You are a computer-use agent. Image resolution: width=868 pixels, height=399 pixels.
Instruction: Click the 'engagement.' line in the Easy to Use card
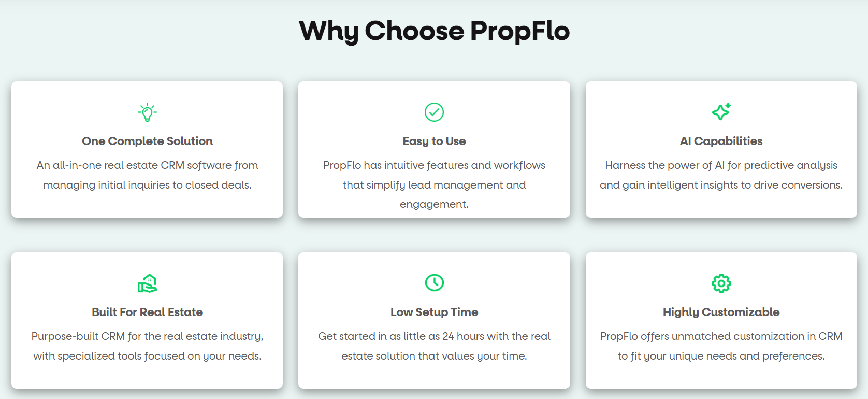coord(434,204)
